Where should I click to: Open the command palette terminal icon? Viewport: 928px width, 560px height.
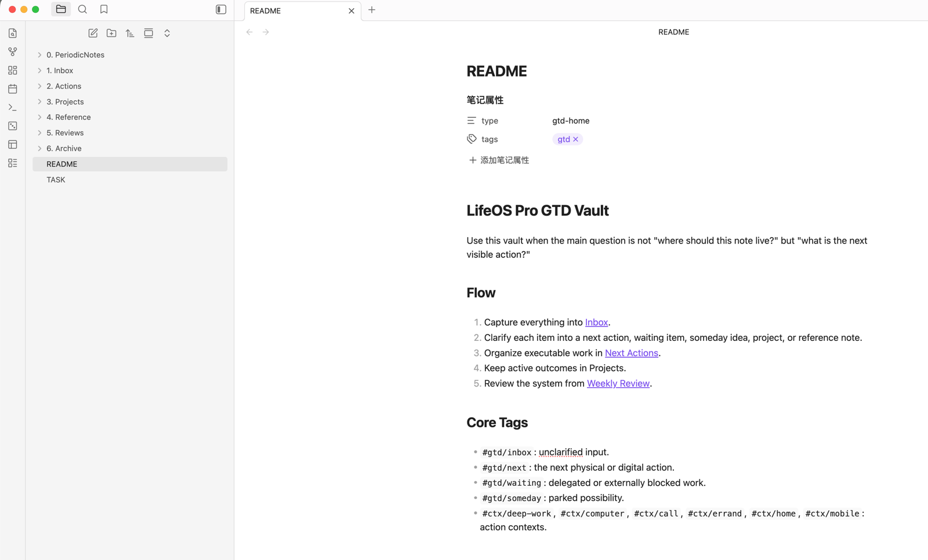point(13,107)
